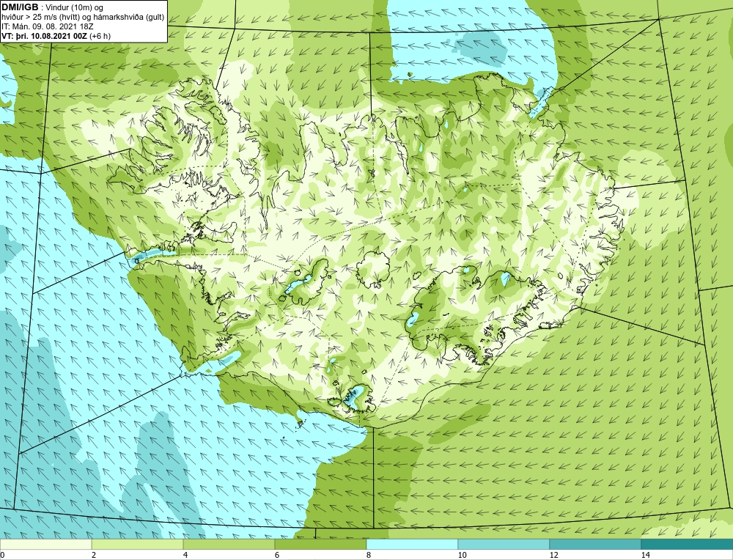Click the scale label '10'
The width and height of the screenshot is (733, 560).
tap(463, 556)
